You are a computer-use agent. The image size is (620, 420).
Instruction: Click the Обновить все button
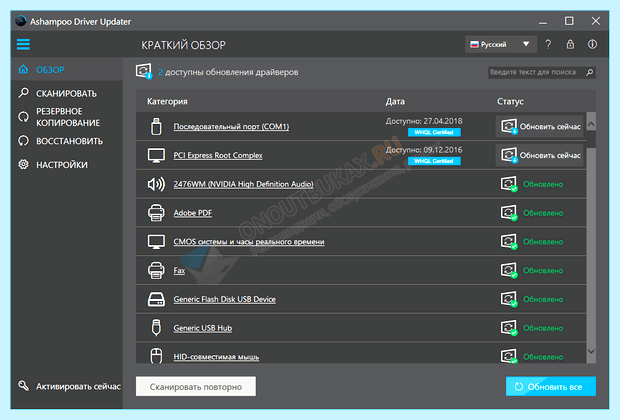click(551, 386)
